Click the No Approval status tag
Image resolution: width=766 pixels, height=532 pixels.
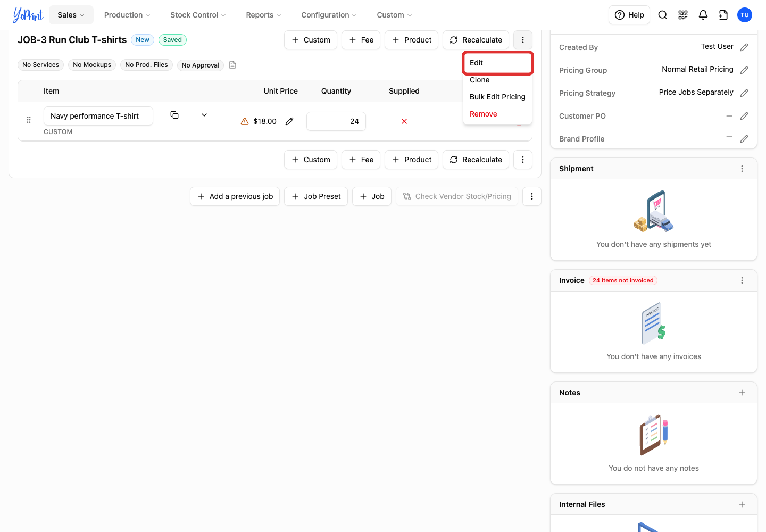pyautogui.click(x=201, y=65)
